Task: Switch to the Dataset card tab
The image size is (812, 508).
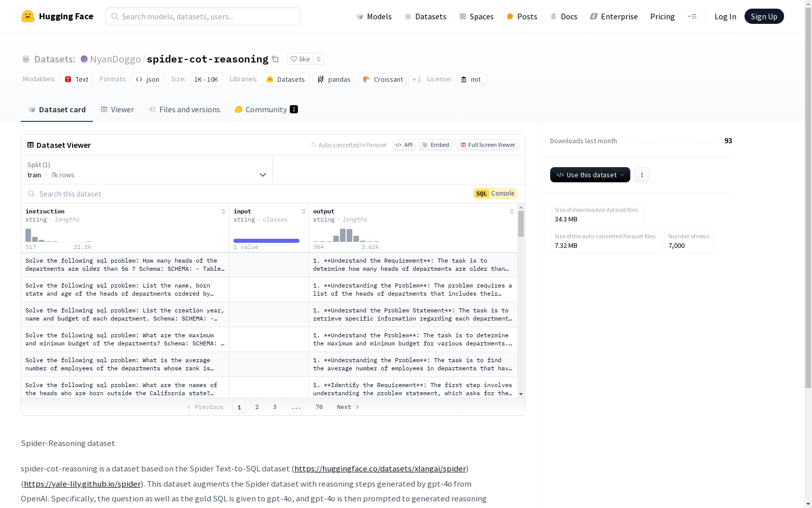Action: (57, 110)
